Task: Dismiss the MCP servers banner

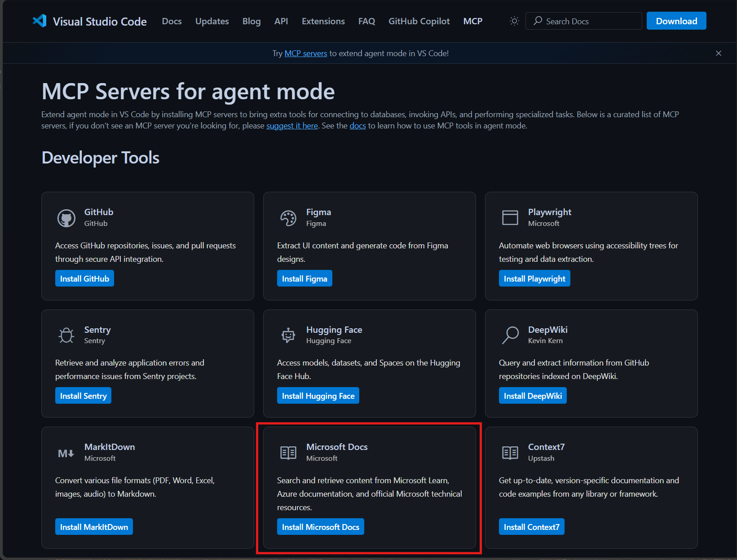Action: 719,53
